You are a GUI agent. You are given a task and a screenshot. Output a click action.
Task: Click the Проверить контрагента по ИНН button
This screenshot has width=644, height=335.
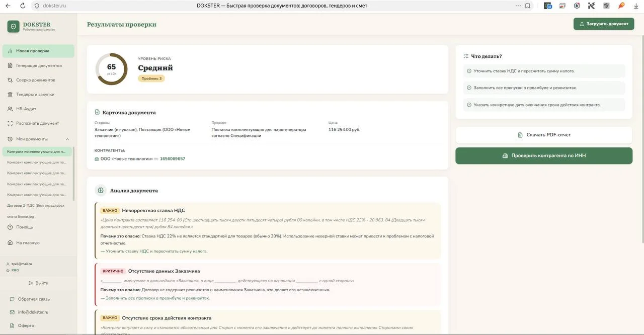(x=544, y=155)
